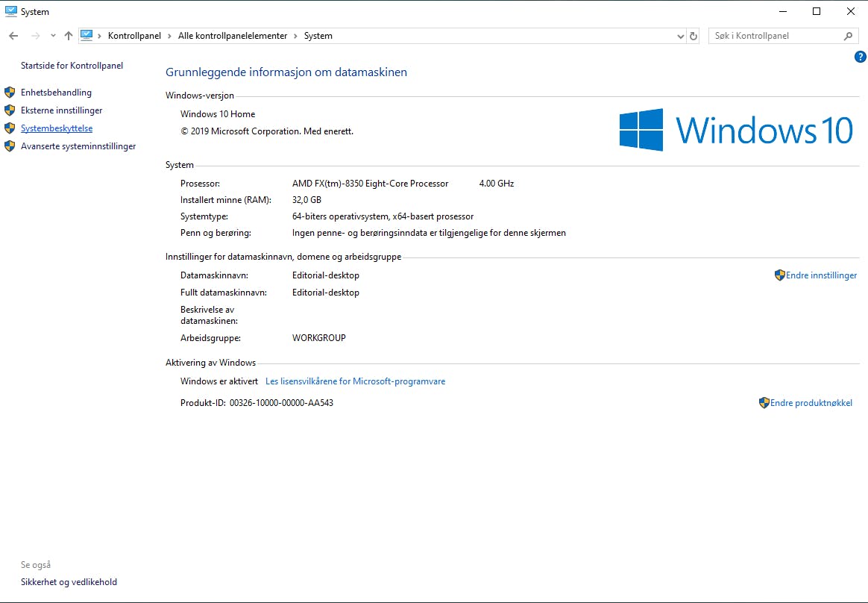The image size is (868, 603).
Task: Select the System breadcrumb item
Action: (x=318, y=36)
